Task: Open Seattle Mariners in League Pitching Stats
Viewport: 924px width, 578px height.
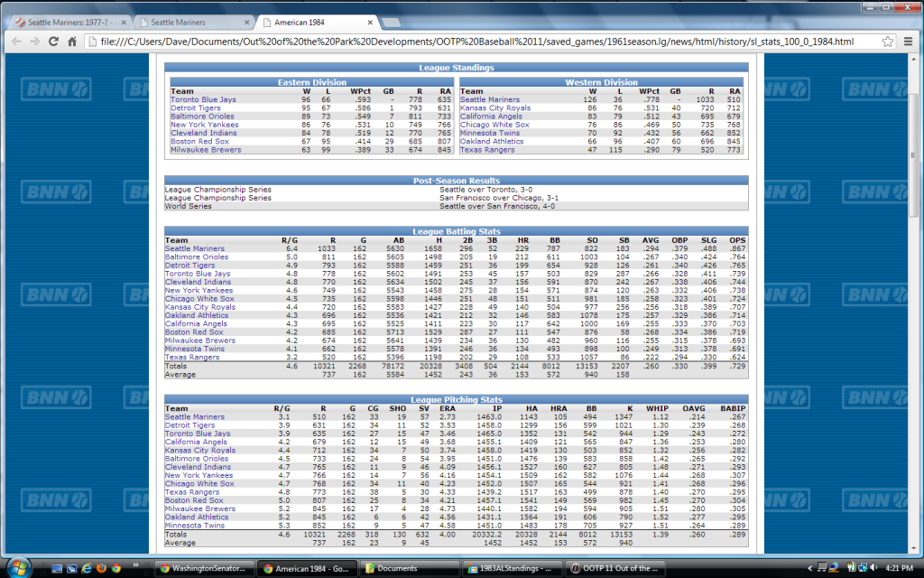Action: pyautogui.click(x=195, y=417)
